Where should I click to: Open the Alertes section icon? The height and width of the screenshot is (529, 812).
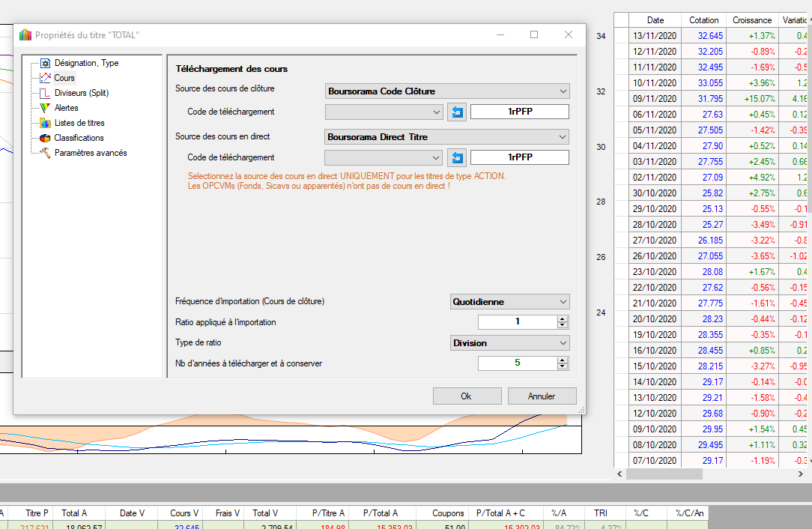[x=45, y=108]
